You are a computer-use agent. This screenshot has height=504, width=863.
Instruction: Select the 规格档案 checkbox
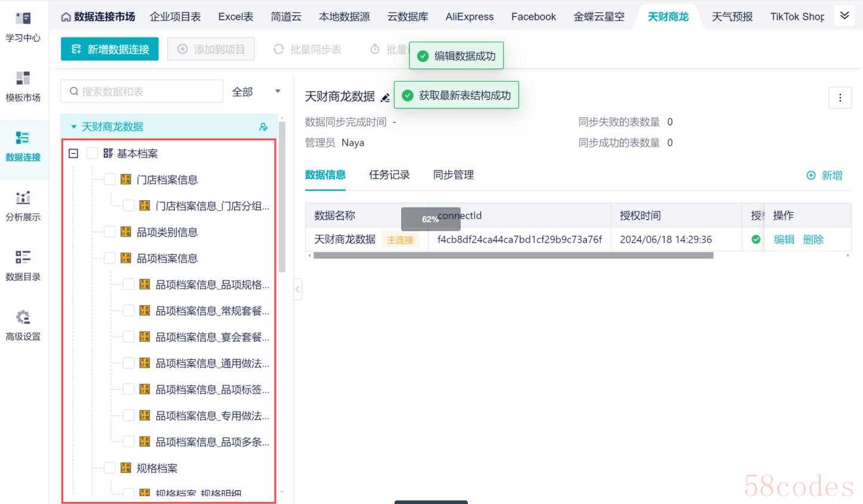[x=110, y=468]
